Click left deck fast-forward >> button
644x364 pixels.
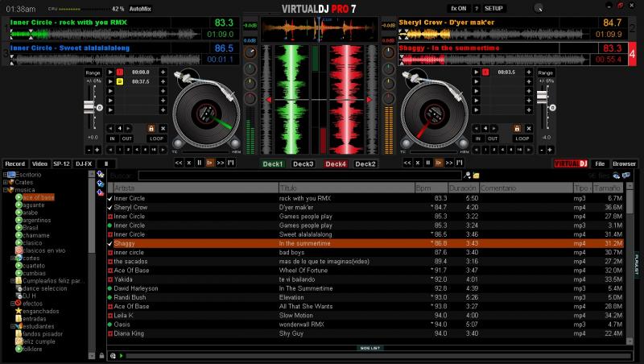pyautogui.click(x=221, y=163)
